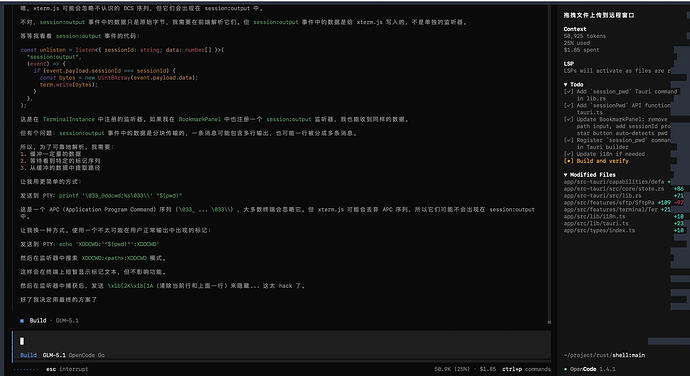690x376 pixels.
Task: Toggle the 'Add sessionPwd API function' todo
Action: coord(569,105)
